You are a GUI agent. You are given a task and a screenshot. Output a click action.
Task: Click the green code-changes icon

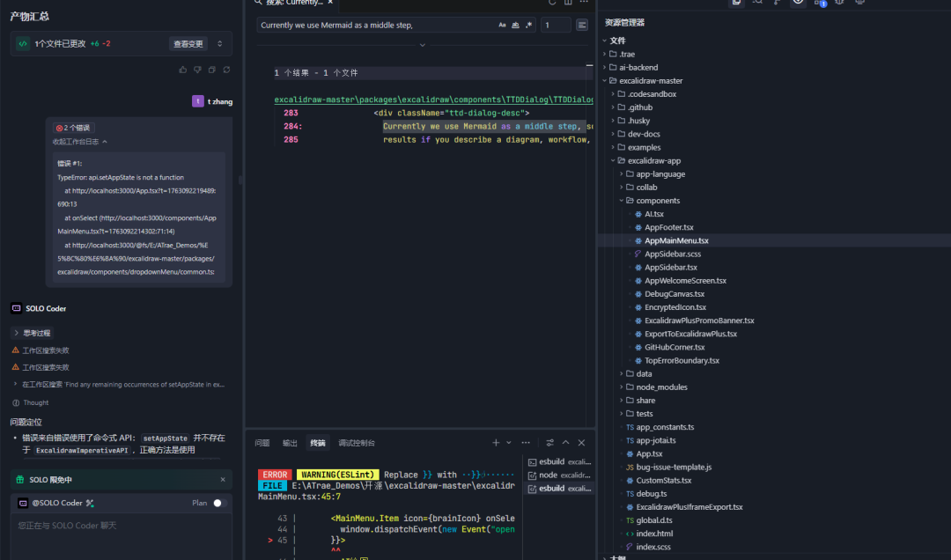(x=22, y=44)
